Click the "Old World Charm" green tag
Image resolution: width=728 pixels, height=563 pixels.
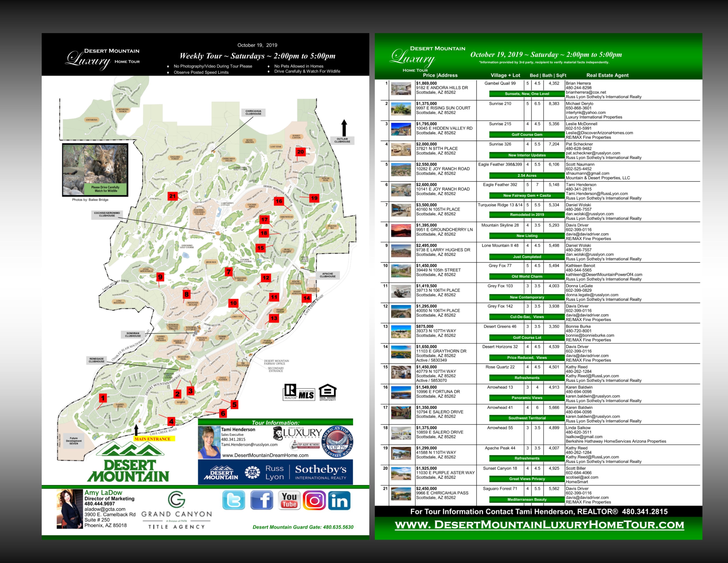point(527,276)
